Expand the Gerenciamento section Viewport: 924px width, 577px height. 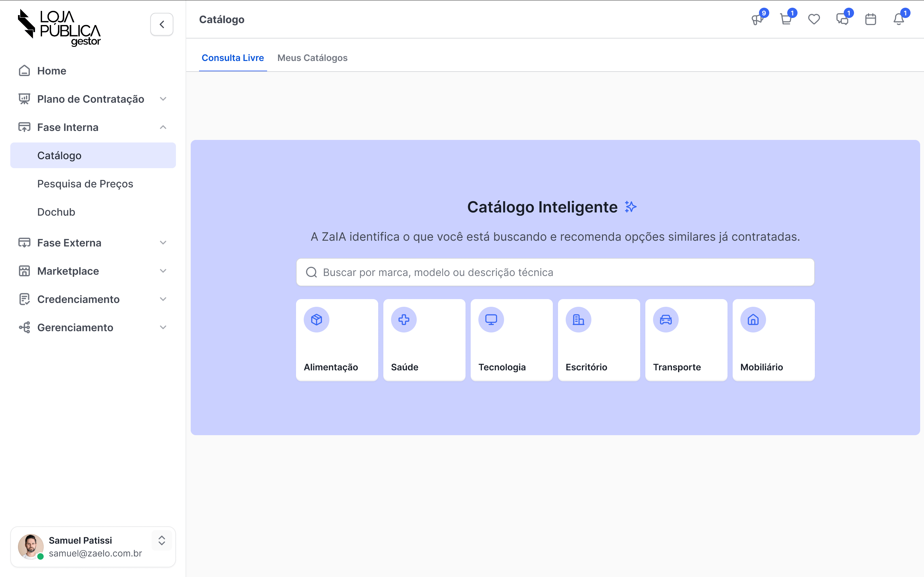point(163,327)
